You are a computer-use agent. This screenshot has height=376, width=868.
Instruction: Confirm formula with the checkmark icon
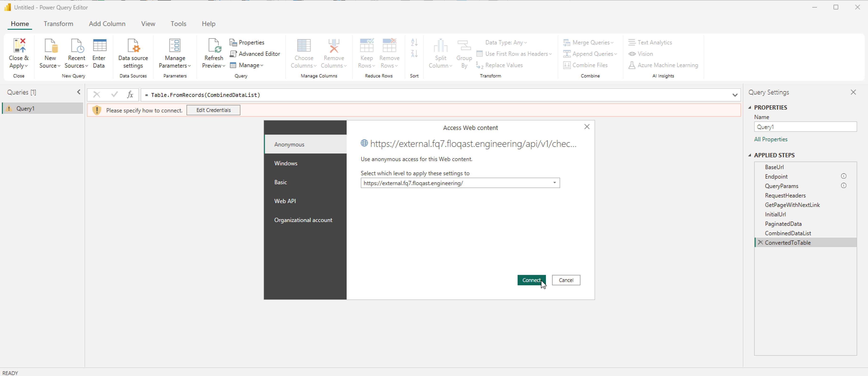(x=114, y=95)
